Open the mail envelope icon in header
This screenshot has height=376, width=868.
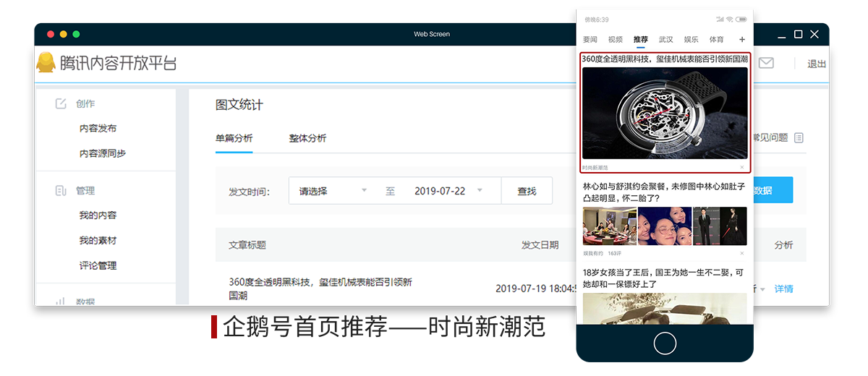pos(765,64)
